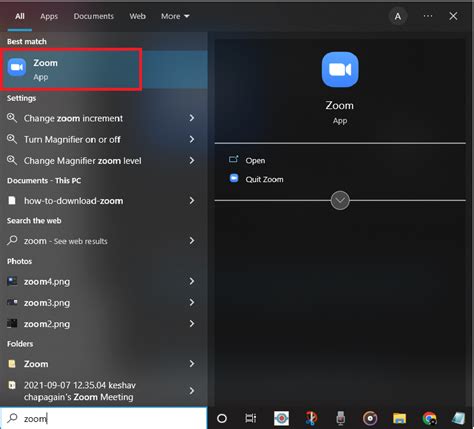
Task: Expand arrow for Change zoom increment
Action: click(192, 118)
